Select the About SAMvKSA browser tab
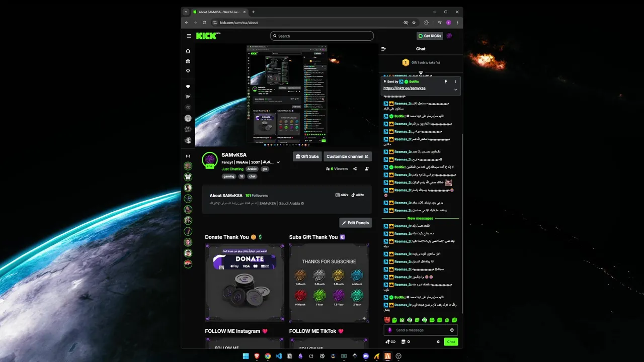This screenshot has width=644, height=362. [220, 12]
